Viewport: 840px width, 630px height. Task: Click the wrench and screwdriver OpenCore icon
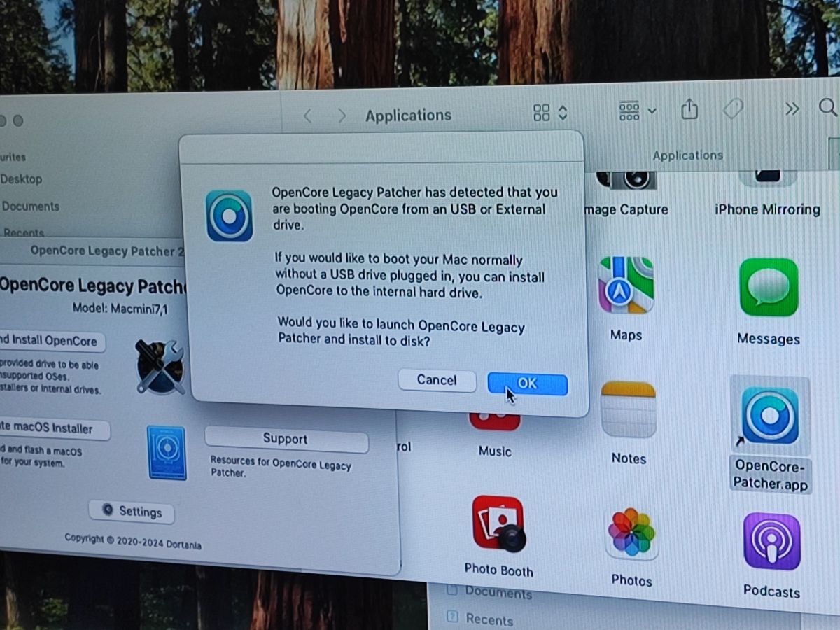tap(160, 367)
